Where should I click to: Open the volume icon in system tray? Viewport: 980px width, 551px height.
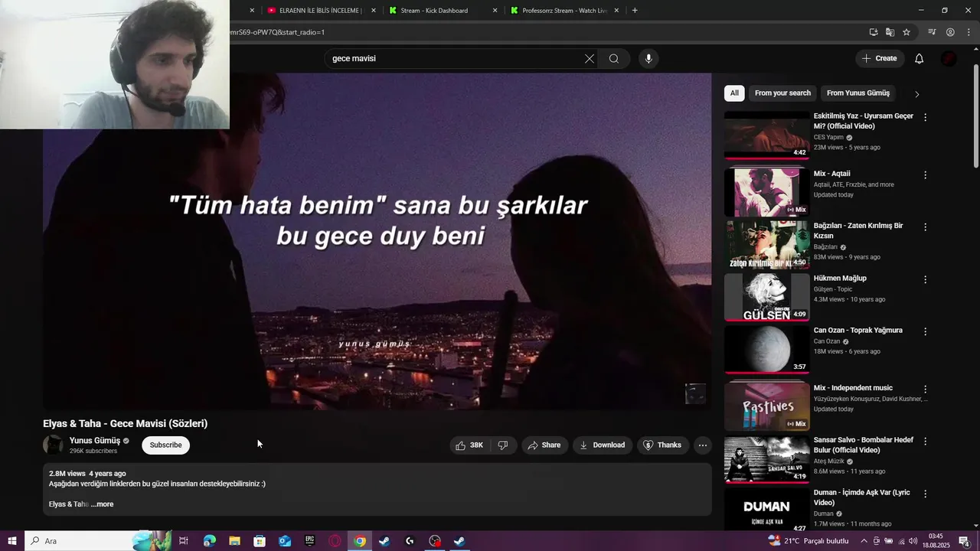913,541
